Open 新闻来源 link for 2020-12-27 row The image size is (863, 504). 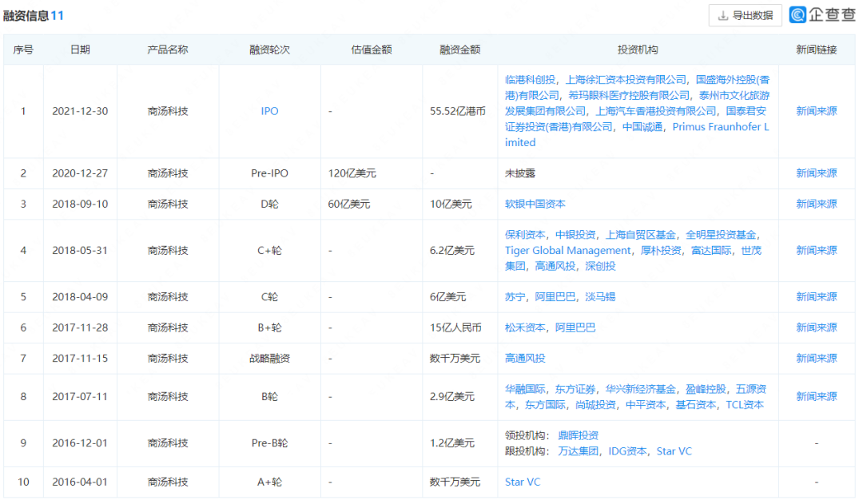pos(816,173)
